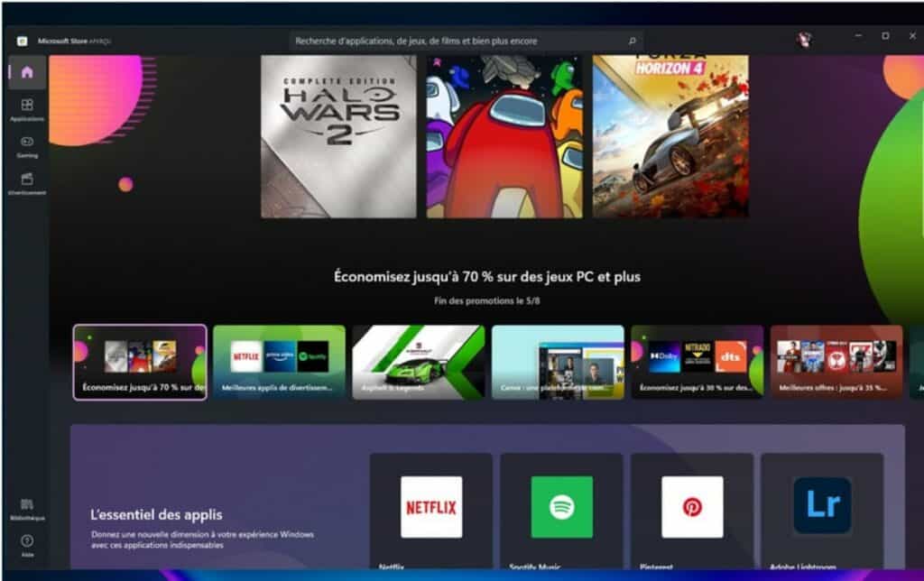Click the Netflix app icon
Image resolution: width=924 pixels, height=581 pixels.
click(x=431, y=507)
